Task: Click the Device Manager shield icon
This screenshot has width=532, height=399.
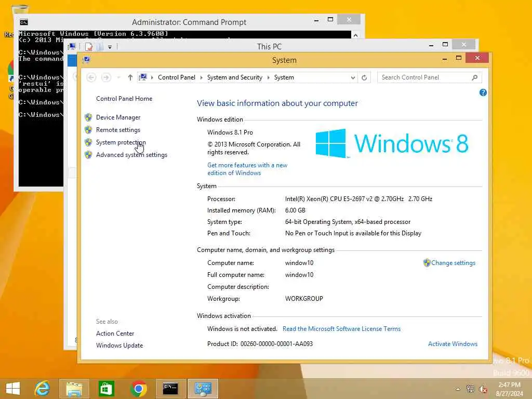Action: [88, 117]
